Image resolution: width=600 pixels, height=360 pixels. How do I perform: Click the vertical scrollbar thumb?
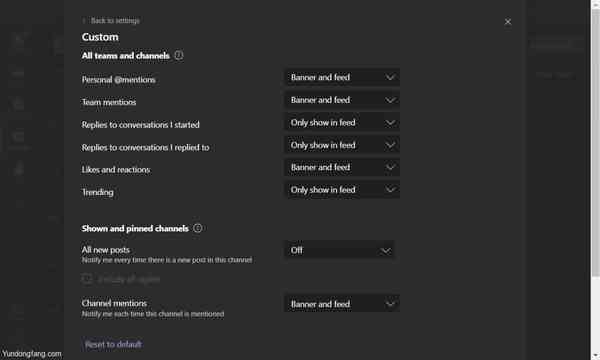point(596,142)
